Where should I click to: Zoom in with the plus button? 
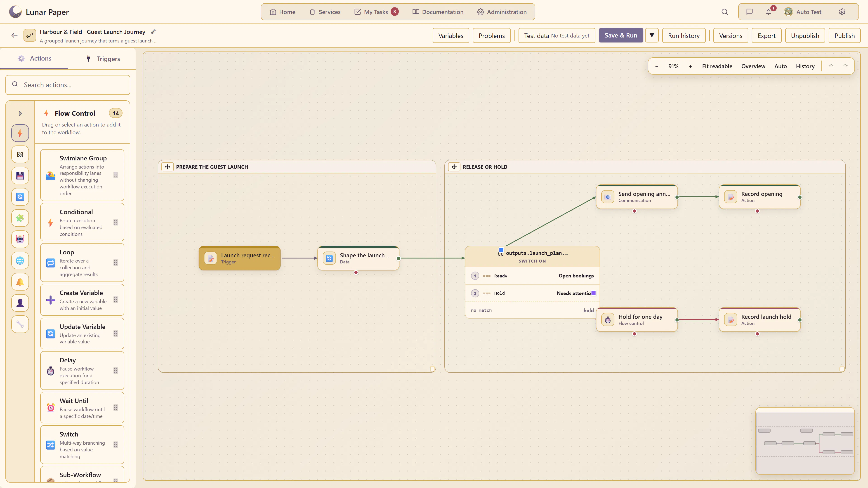point(690,66)
